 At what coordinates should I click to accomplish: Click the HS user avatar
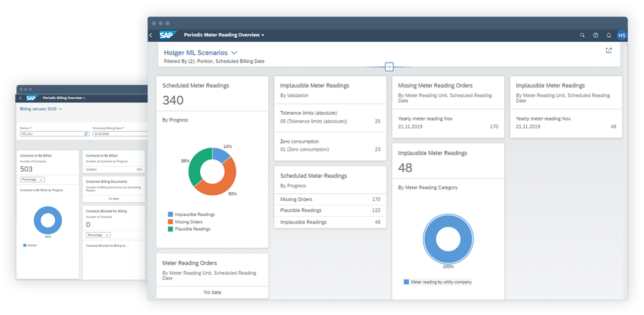(622, 35)
